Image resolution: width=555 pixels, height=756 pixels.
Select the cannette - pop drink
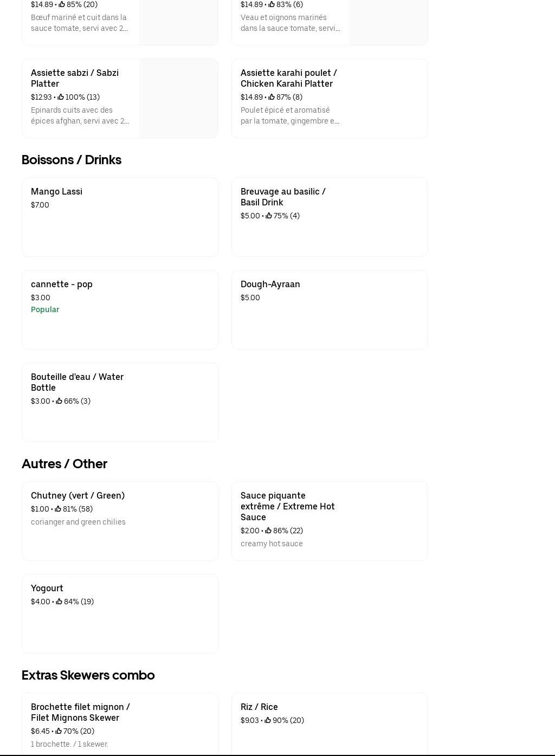tap(62, 285)
